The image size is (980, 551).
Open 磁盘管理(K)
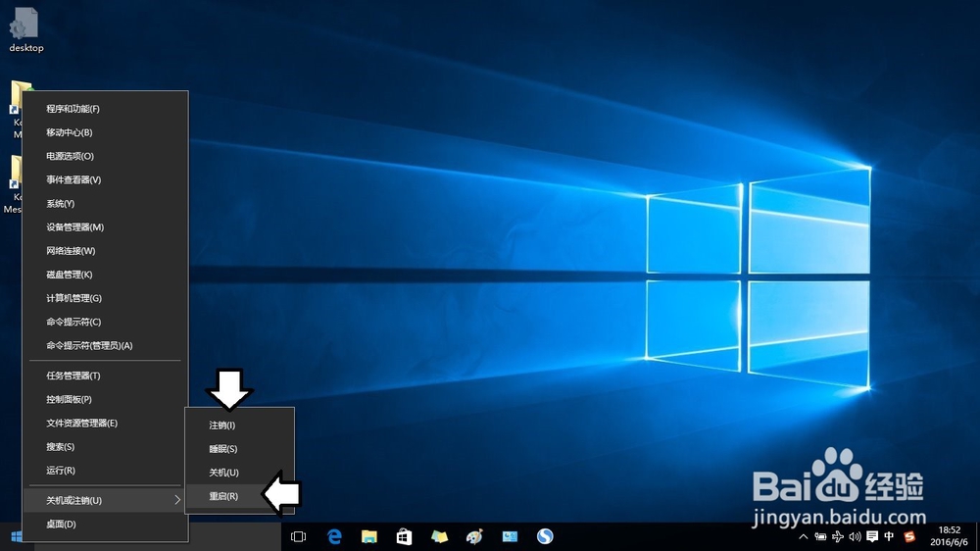coord(105,275)
